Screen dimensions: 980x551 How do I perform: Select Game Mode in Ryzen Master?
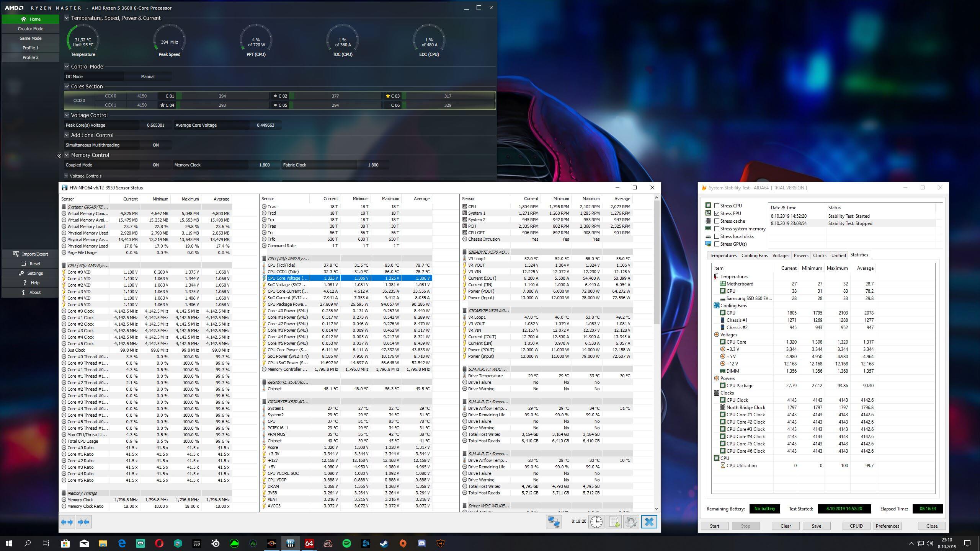click(30, 38)
